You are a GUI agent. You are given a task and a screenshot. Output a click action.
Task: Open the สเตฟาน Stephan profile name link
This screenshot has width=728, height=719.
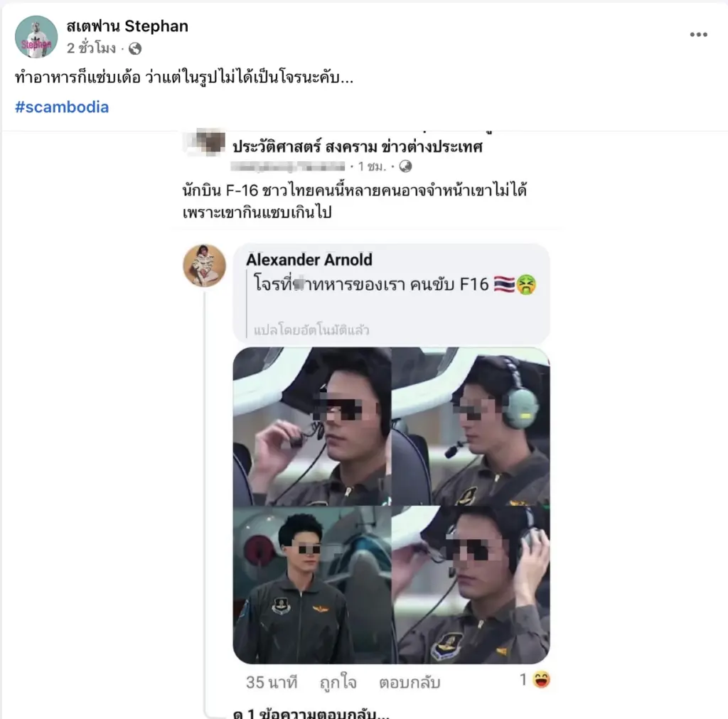pyautogui.click(x=127, y=26)
